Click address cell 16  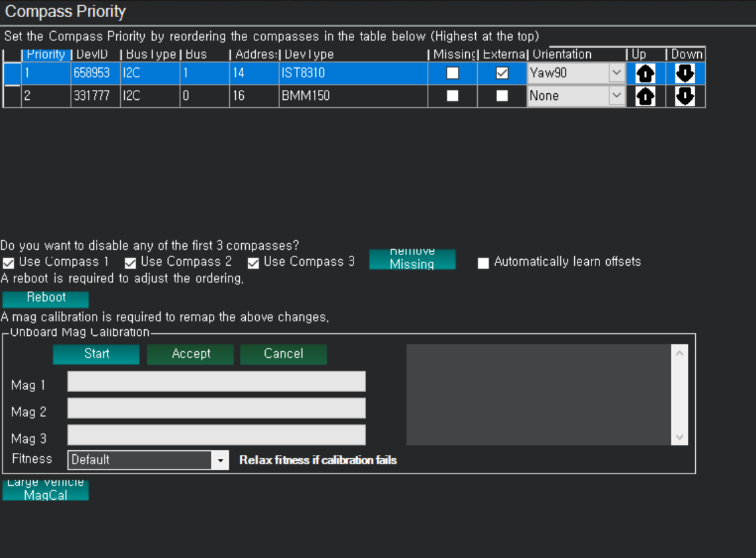pyautogui.click(x=254, y=96)
